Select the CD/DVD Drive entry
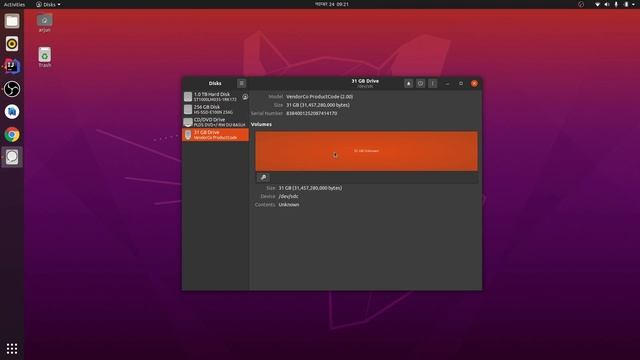 pos(215,122)
